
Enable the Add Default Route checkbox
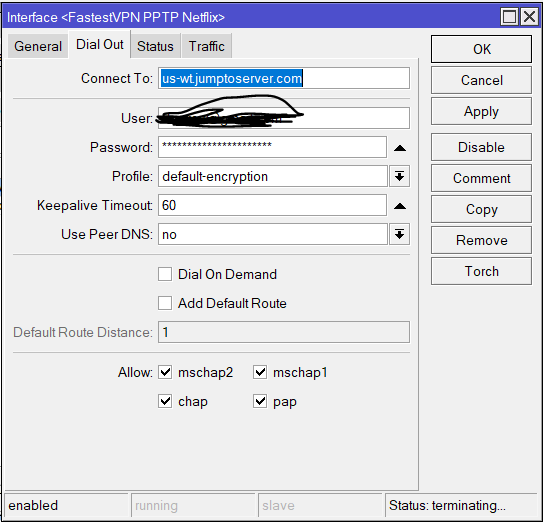point(165,303)
